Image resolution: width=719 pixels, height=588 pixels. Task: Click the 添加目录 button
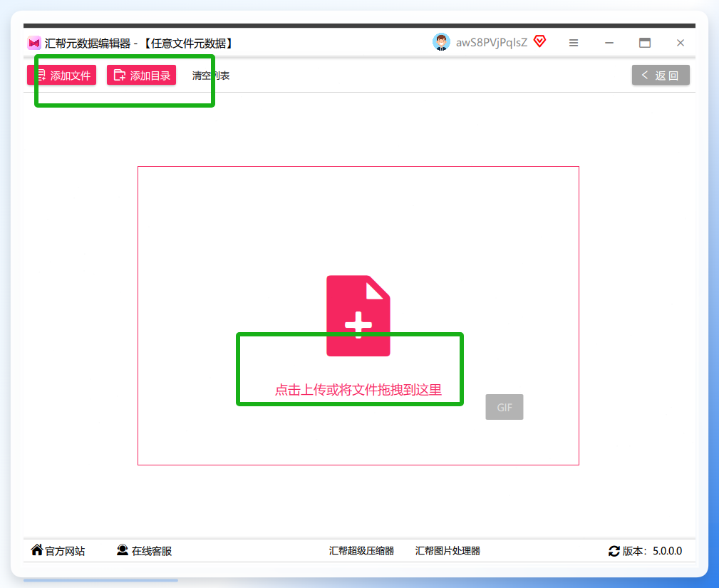(x=141, y=76)
